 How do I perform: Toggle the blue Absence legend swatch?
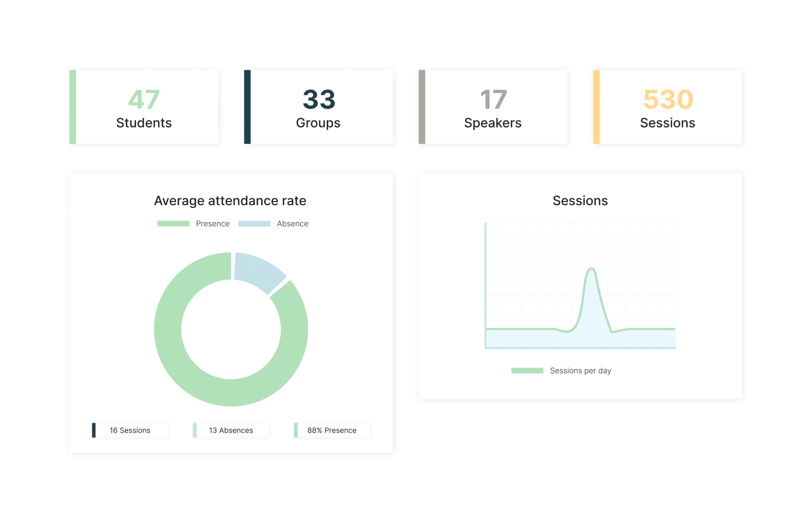pyautogui.click(x=254, y=224)
